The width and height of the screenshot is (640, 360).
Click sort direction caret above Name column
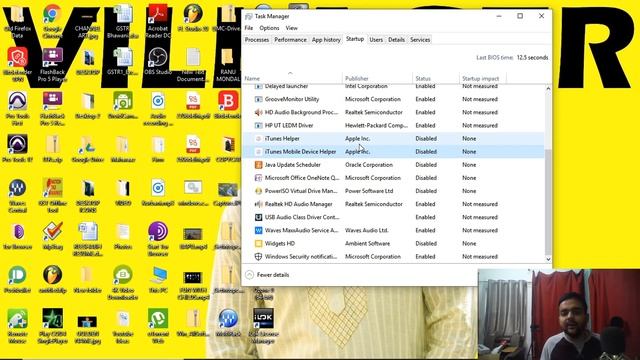(x=290, y=73)
